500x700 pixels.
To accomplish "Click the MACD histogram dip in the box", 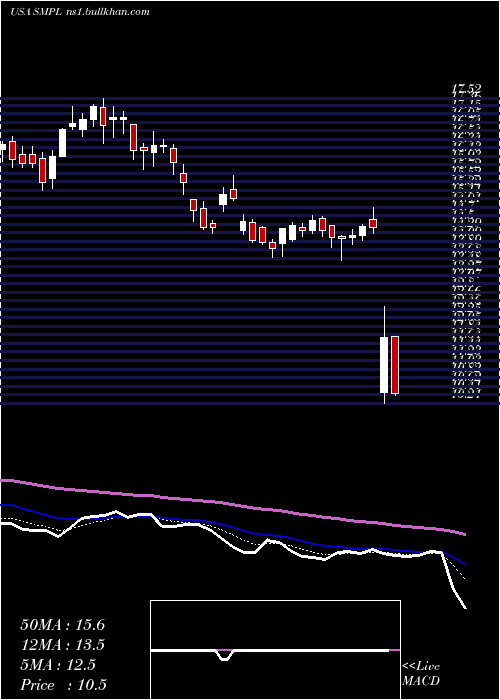I will 225,655.
